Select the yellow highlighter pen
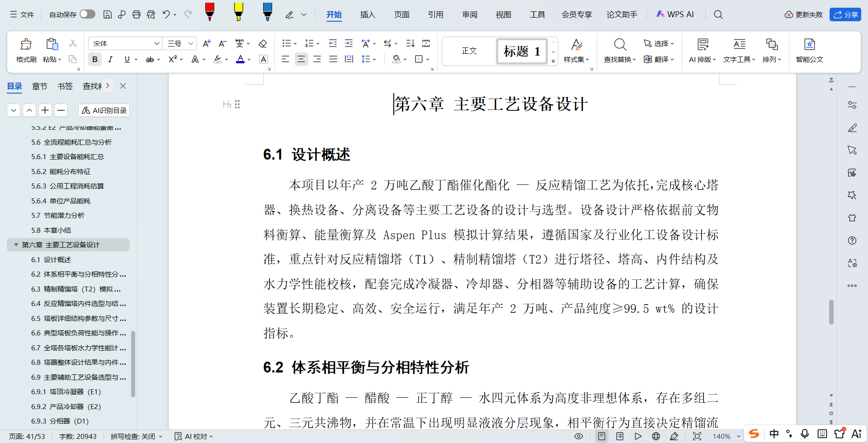The height and width of the screenshot is (443, 868). (x=239, y=12)
